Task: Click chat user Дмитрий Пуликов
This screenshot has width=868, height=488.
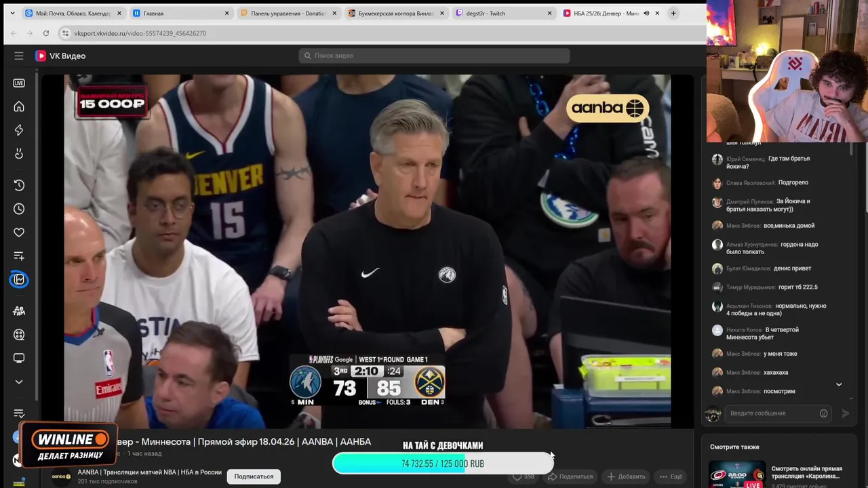Action: (749, 201)
